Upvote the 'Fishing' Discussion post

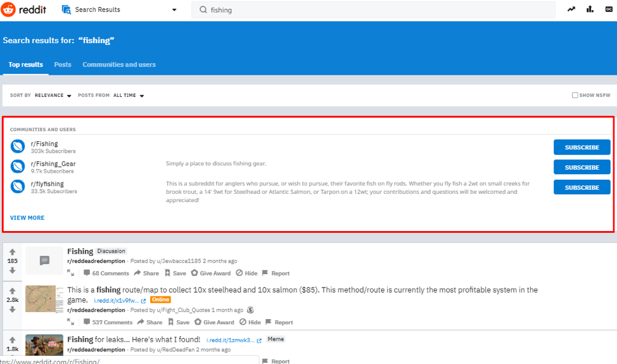(x=12, y=251)
